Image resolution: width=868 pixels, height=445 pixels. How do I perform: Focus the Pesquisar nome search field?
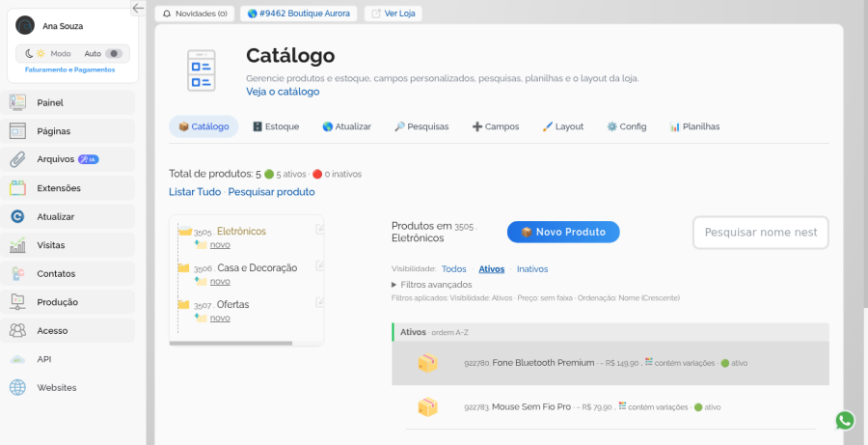[761, 233]
